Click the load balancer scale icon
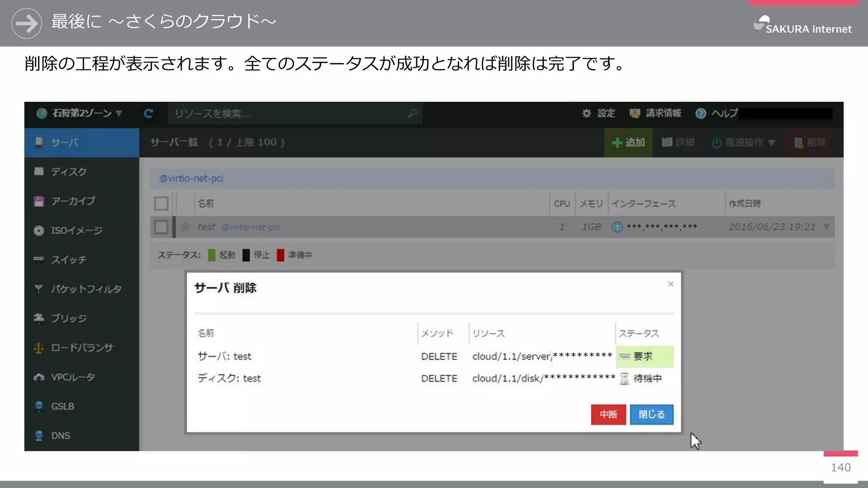Image resolution: width=868 pixels, height=488 pixels. pyautogui.click(x=39, y=348)
